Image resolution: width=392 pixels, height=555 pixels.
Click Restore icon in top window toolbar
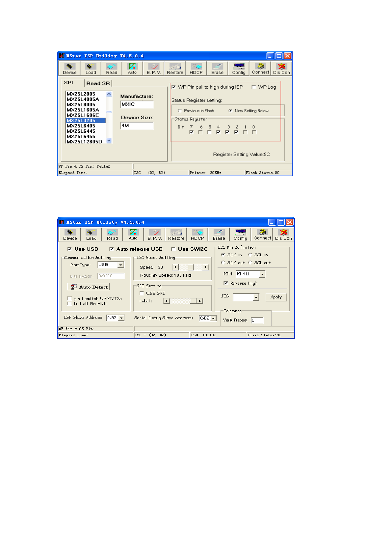tap(175, 69)
